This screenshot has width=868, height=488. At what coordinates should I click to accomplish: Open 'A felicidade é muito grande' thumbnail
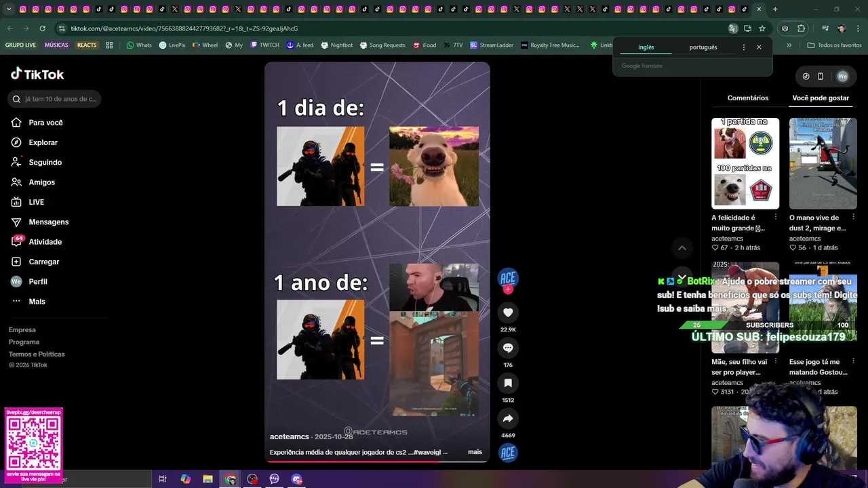click(x=745, y=163)
